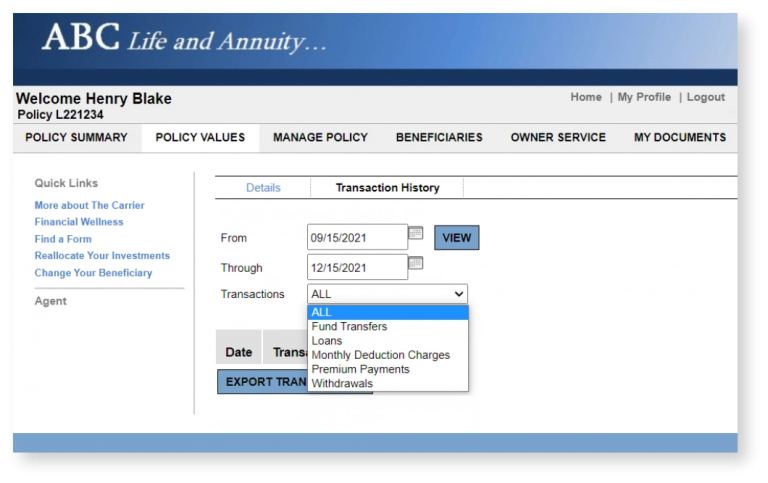Expand the Transactions dropdown box
This screenshot has height=483, width=768.
point(387,294)
